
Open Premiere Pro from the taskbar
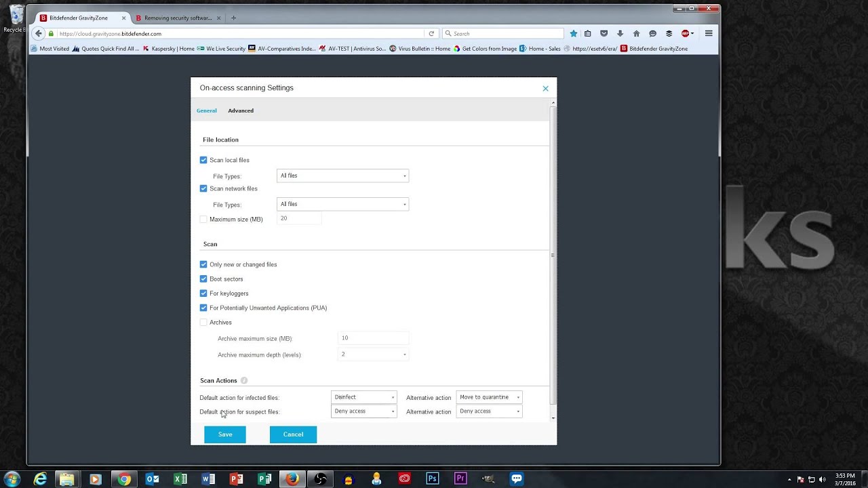coord(460,479)
